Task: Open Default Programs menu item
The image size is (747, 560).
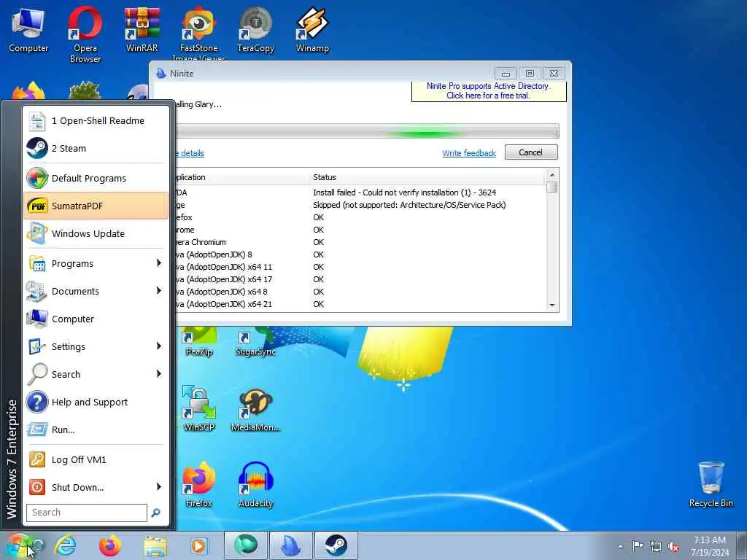Action: coord(96,179)
